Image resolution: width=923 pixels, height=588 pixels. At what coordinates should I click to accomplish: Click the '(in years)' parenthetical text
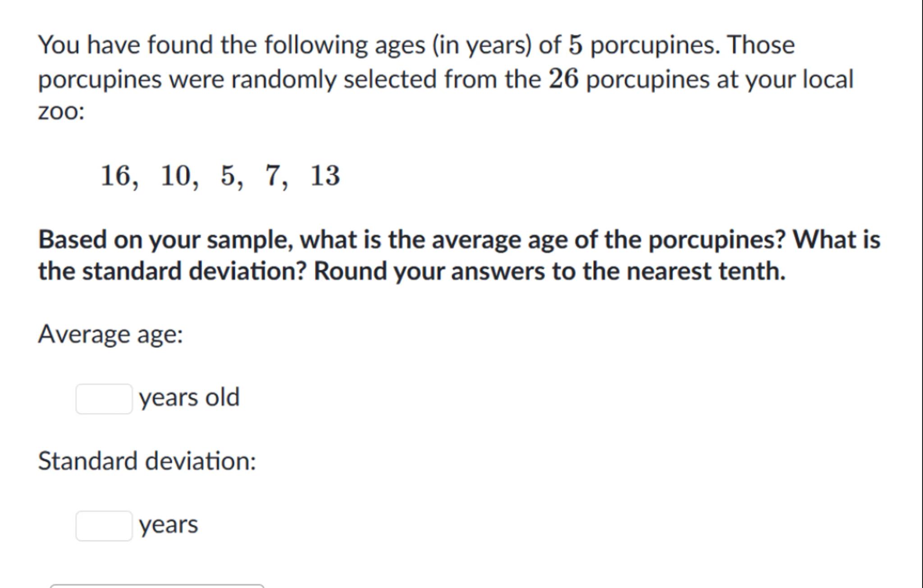click(x=482, y=45)
